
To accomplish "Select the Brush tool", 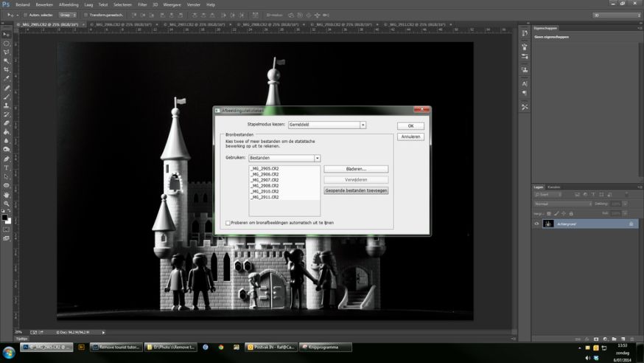I will [7, 97].
